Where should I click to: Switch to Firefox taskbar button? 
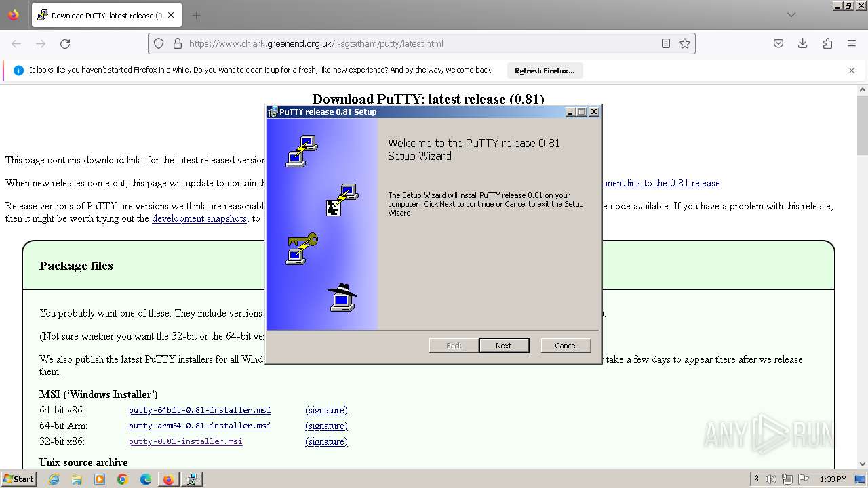(168, 479)
